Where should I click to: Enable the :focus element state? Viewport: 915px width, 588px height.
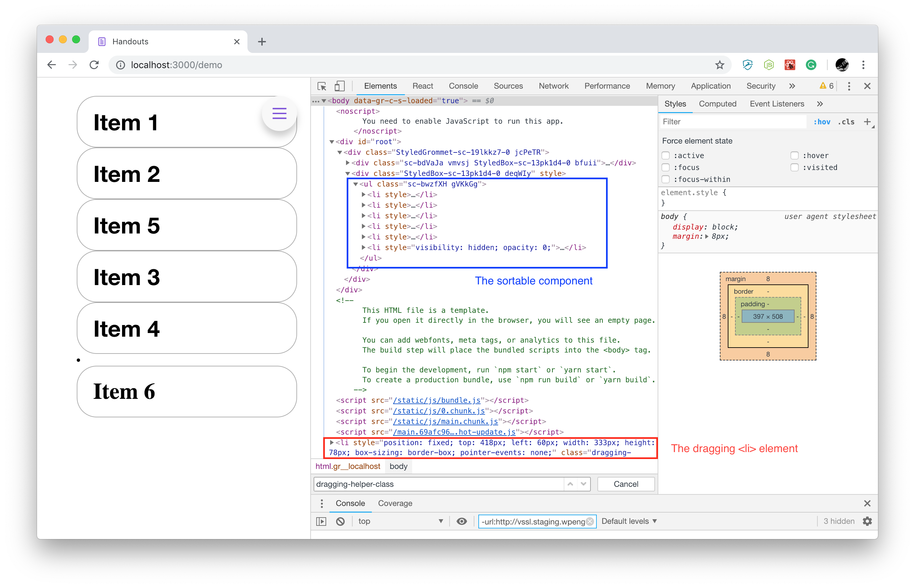[x=666, y=167]
